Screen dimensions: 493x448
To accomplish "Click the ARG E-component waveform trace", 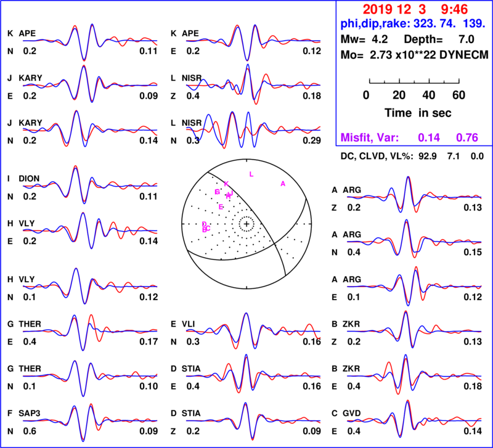I will click(414, 286).
